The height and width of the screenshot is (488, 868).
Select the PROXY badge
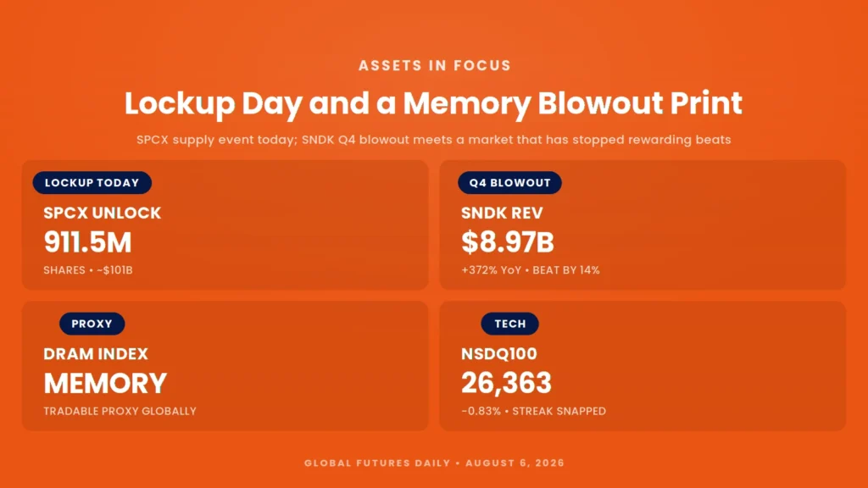(92, 324)
